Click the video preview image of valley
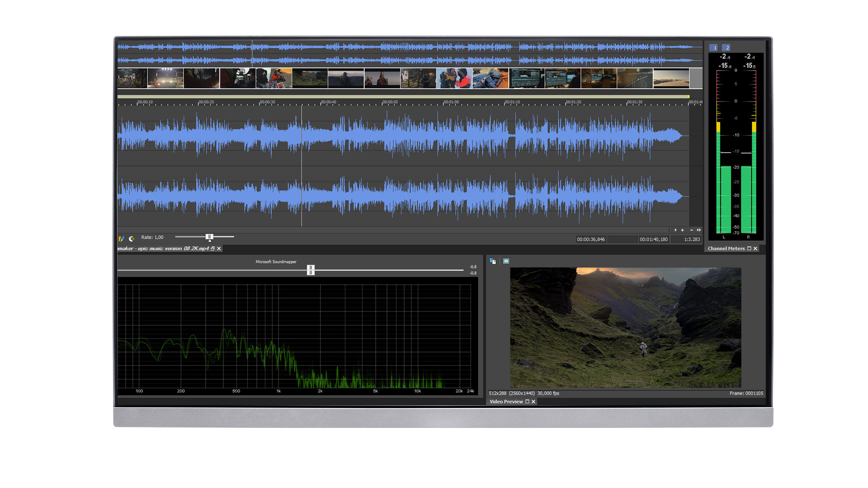 626,328
